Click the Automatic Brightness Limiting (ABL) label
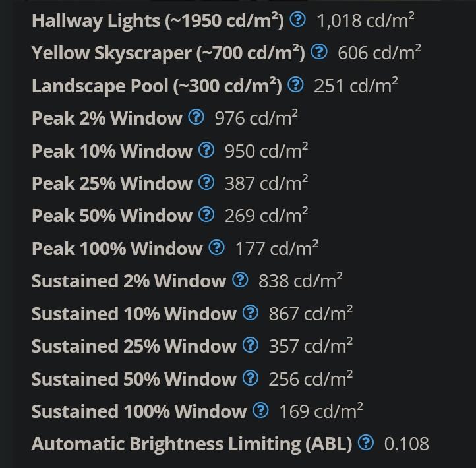 click(x=192, y=444)
